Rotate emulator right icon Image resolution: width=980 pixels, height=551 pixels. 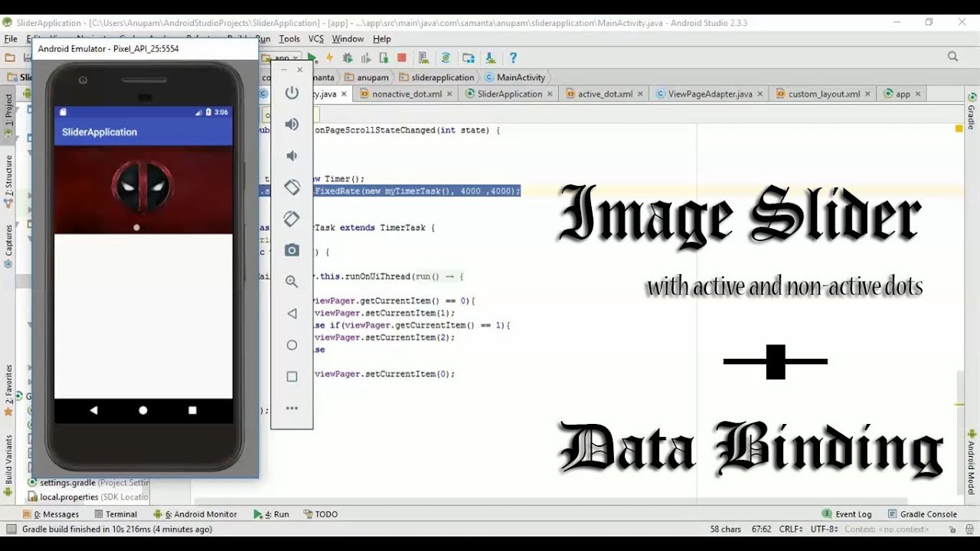point(292,219)
